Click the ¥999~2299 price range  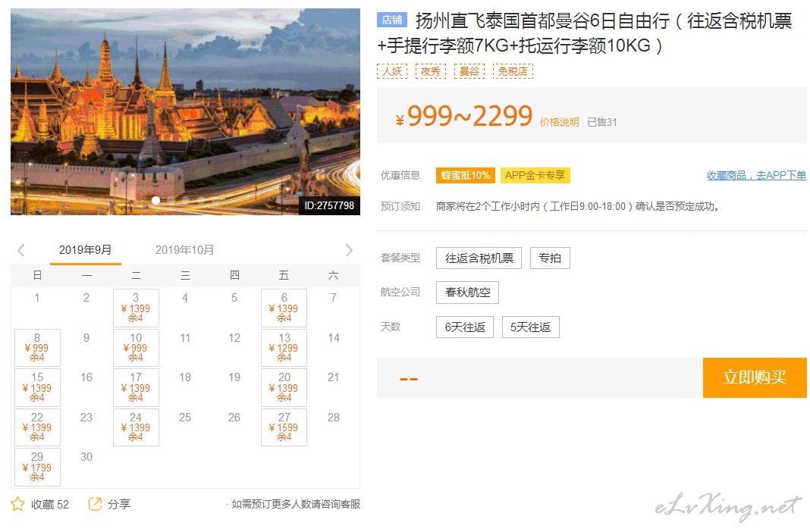tap(464, 116)
